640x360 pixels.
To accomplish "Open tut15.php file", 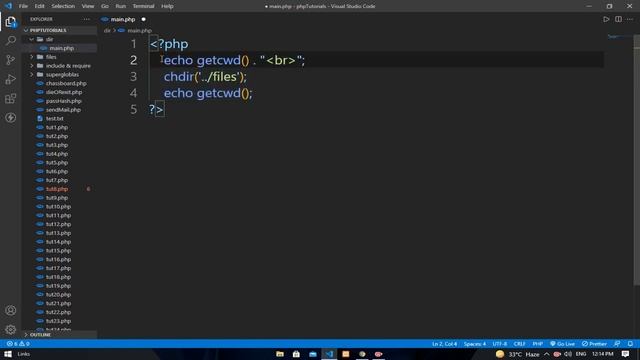I will coord(58,251).
